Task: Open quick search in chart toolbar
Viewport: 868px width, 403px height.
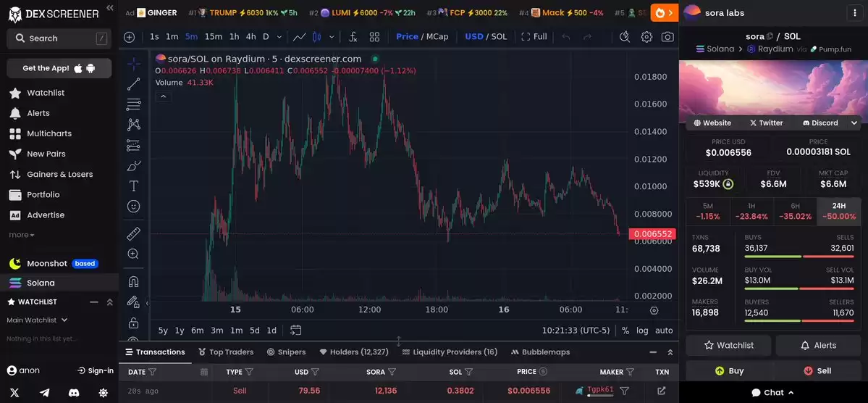Action: point(625,36)
